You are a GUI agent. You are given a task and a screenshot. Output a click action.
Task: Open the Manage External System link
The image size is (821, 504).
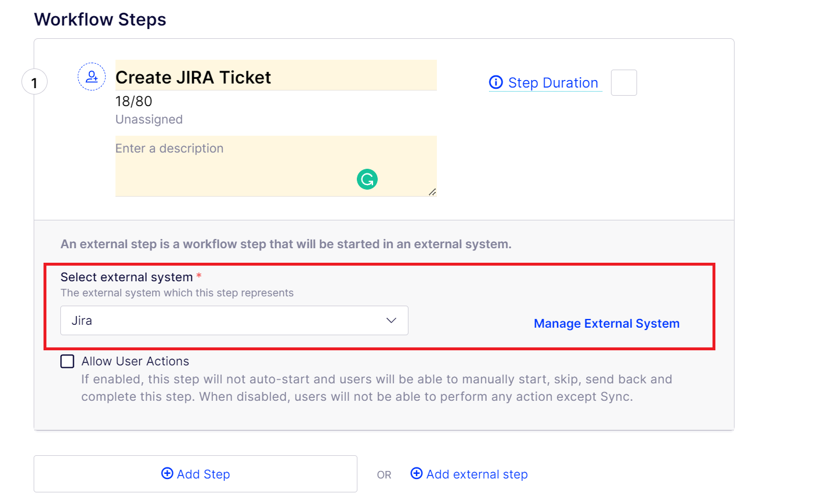[606, 324]
